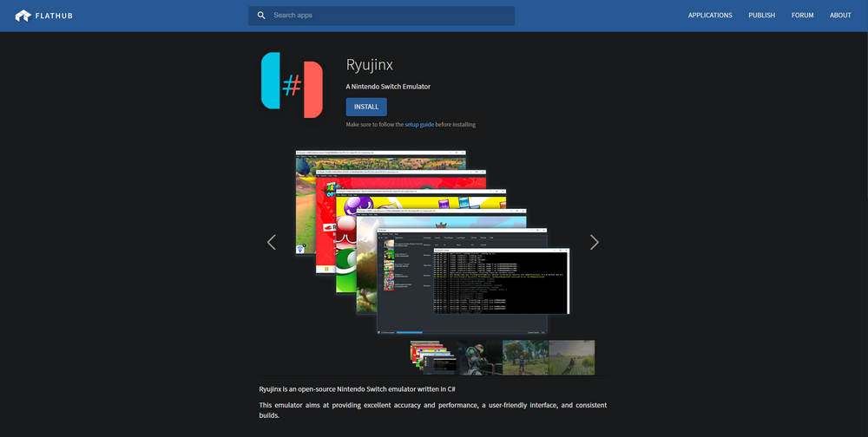Select the green field character thumbnail
Image resolution: width=868 pixels, height=437 pixels.
click(x=525, y=358)
